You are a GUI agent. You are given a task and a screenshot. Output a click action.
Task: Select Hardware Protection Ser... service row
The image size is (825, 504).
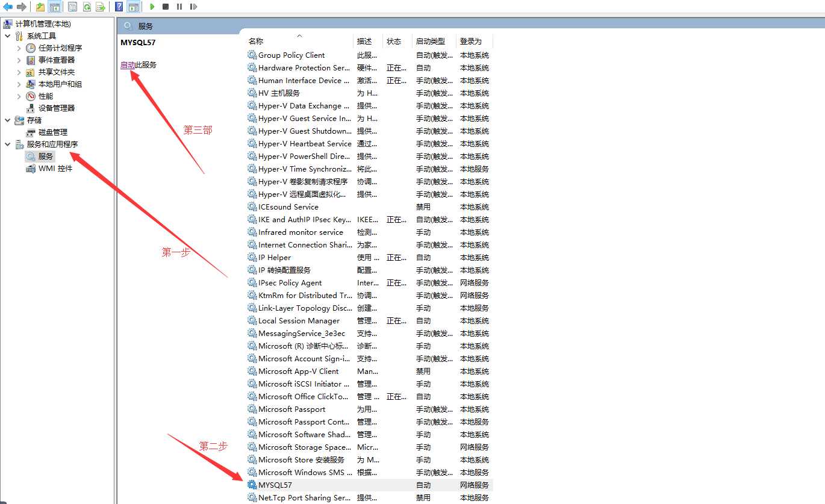pyautogui.click(x=369, y=67)
